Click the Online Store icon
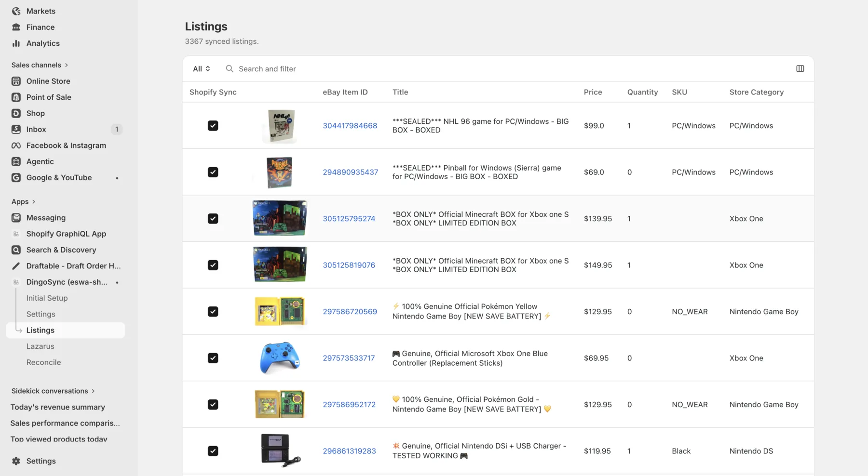The width and height of the screenshot is (868, 476). pos(16,81)
